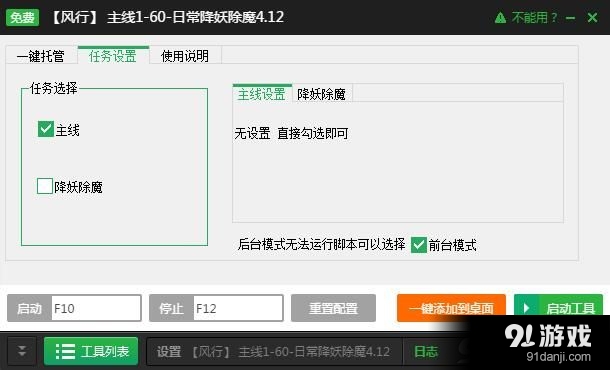610x370 pixels.
Task: Click the text 无设置 直接勾选即可
Action: 291,133
